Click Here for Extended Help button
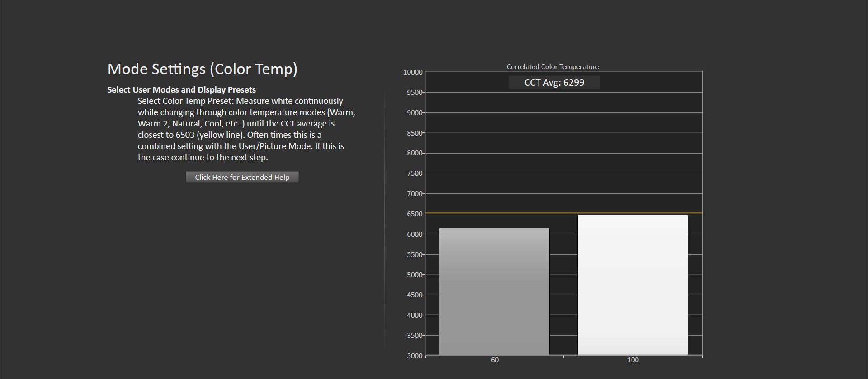 click(242, 177)
